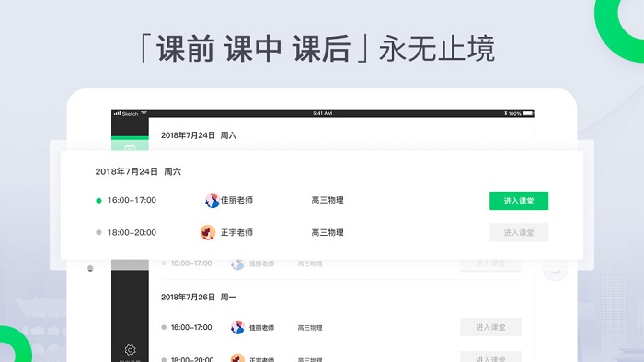
Task: Click the date heading 2018年7月26日 周一
Action: point(199,297)
